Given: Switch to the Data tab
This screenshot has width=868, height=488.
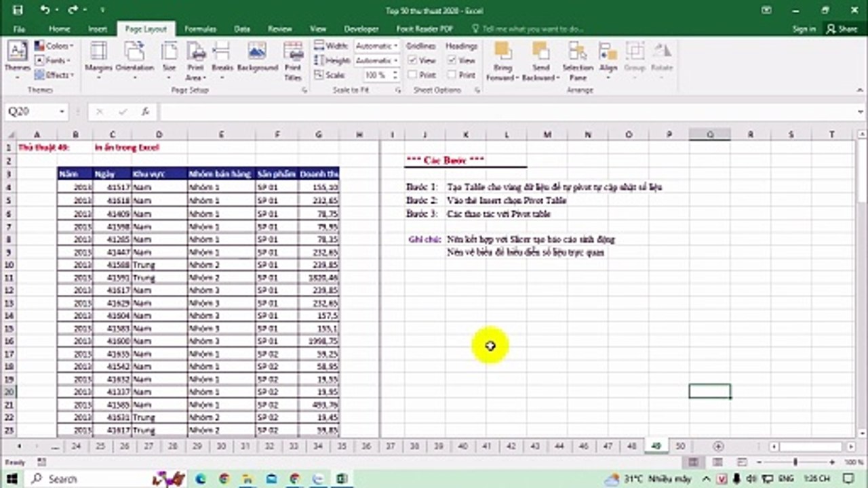Looking at the screenshot, I should (x=242, y=29).
